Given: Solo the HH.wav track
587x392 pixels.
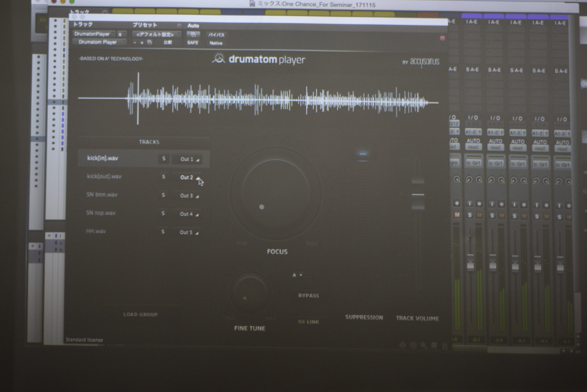Looking at the screenshot, I should tap(163, 232).
